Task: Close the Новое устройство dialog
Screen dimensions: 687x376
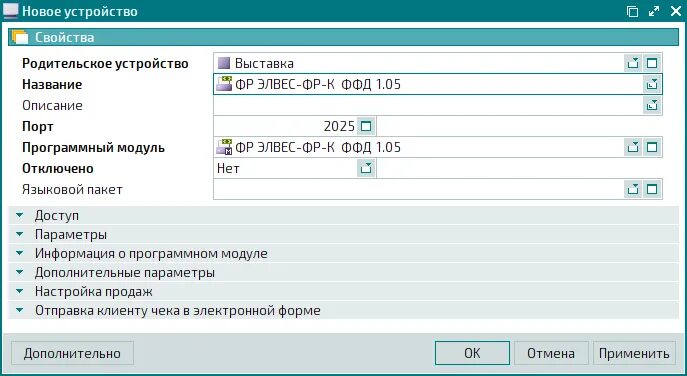Action: 676,11
